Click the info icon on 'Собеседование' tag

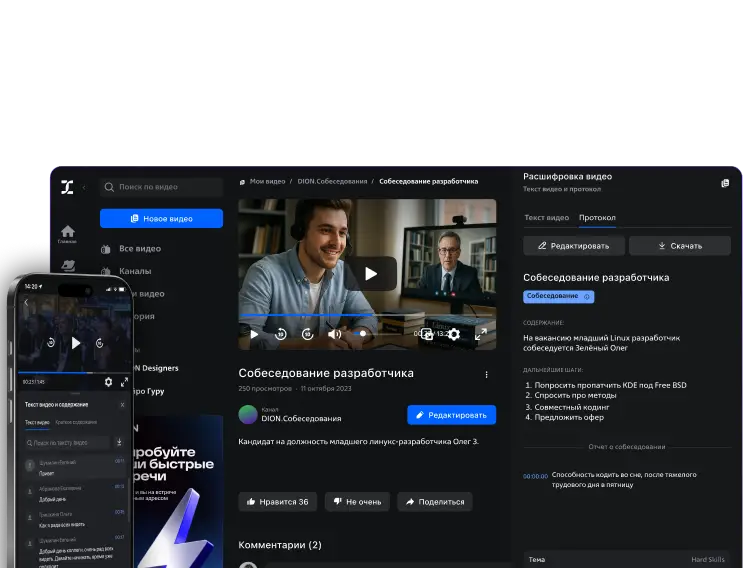[587, 297]
